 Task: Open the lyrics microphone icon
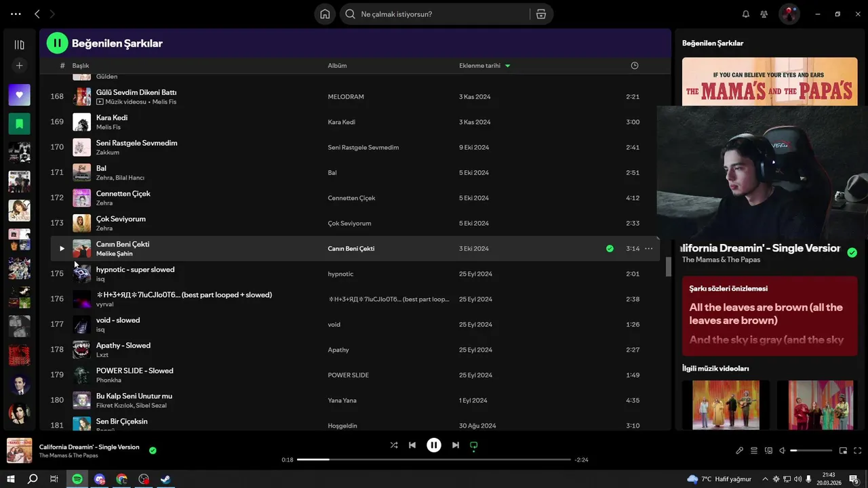click(x=740, y=451)
